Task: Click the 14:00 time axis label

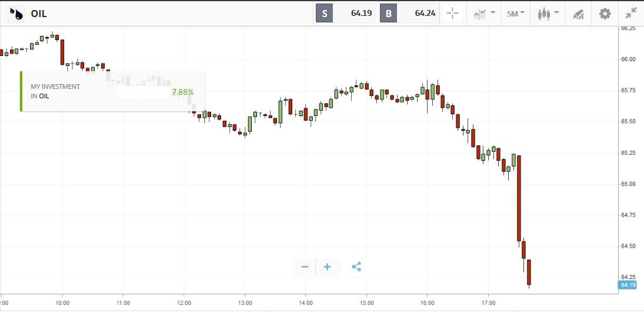Action: (306, 303)
